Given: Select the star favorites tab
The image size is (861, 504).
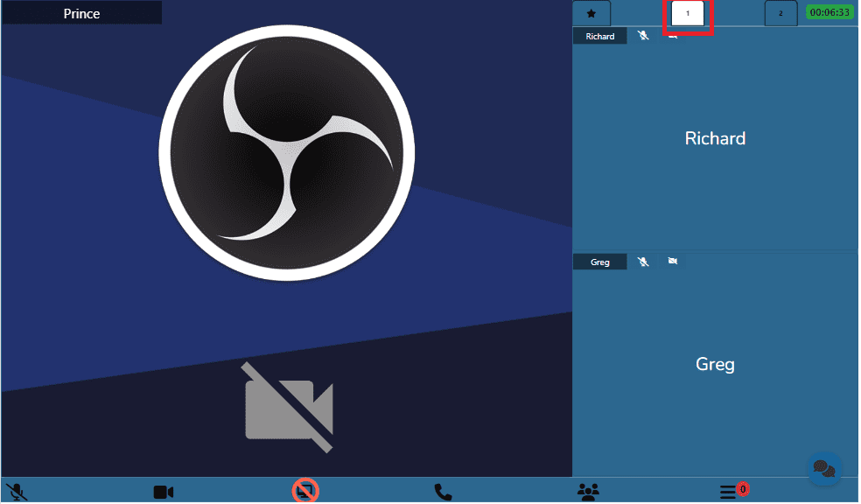Looking at the screenshot, I should [591, 14].
